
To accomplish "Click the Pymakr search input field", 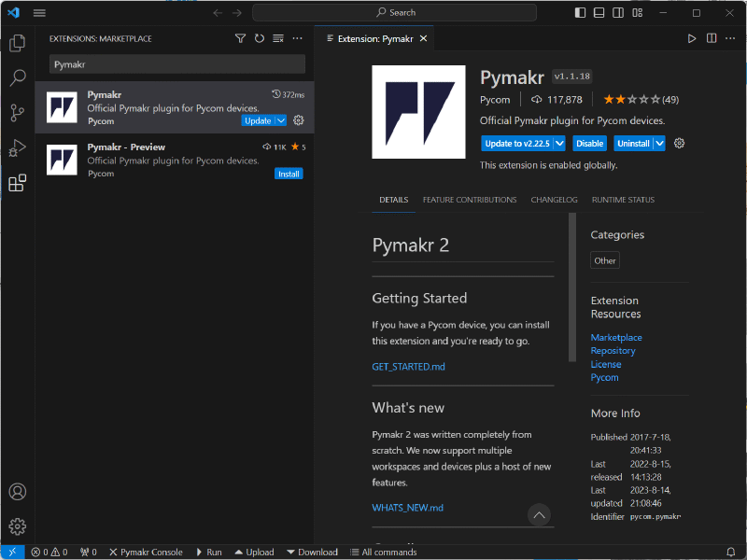I will click(177, 64).
